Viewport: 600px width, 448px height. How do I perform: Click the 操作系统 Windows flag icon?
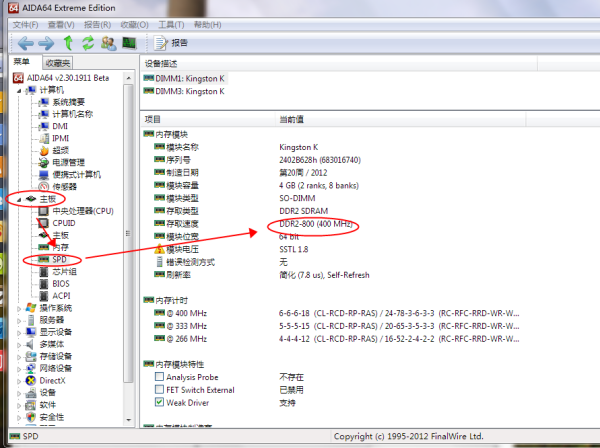tap(31, 308)
